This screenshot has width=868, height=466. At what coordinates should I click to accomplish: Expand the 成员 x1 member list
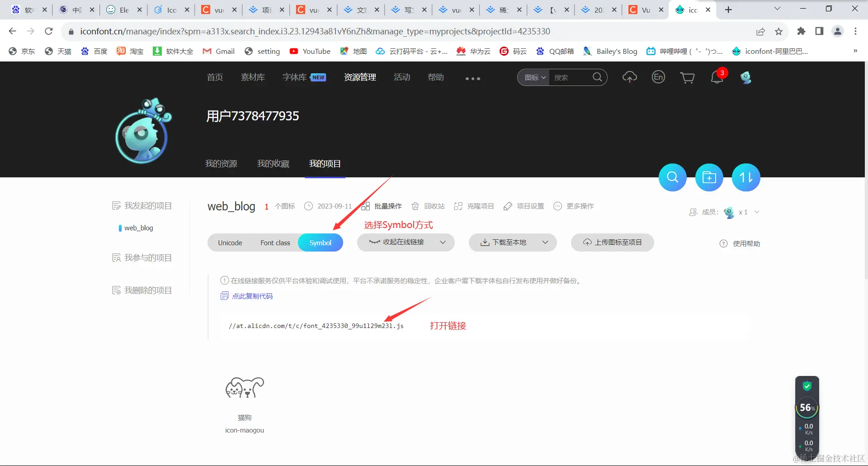coord(757,212)
